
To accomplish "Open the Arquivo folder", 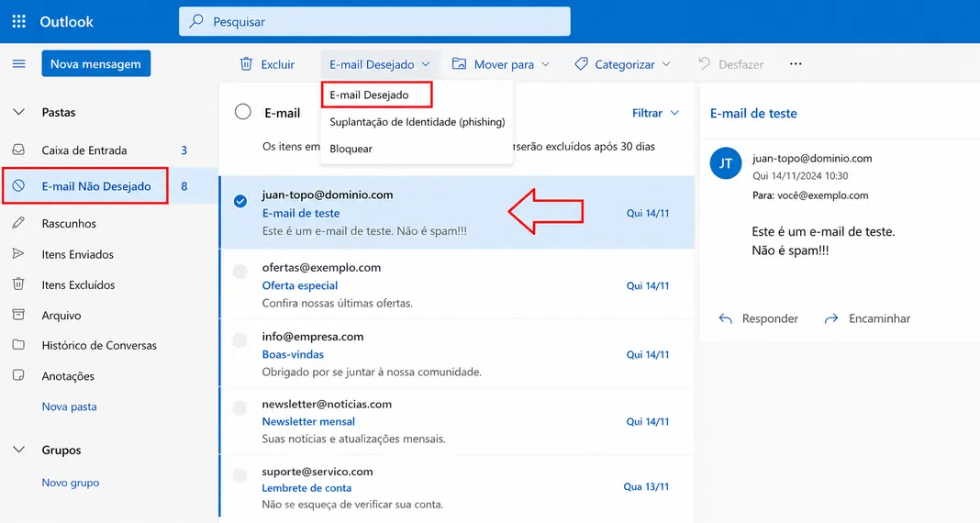I will (x=61, y=316).
